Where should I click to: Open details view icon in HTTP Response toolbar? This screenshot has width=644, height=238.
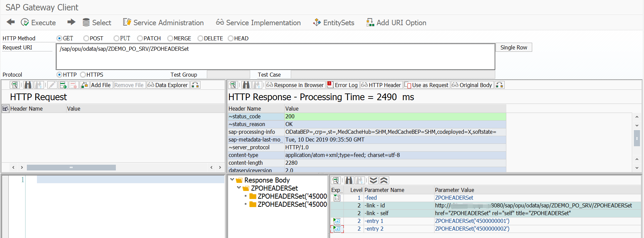pyautogui.click(x=233, y=85)
